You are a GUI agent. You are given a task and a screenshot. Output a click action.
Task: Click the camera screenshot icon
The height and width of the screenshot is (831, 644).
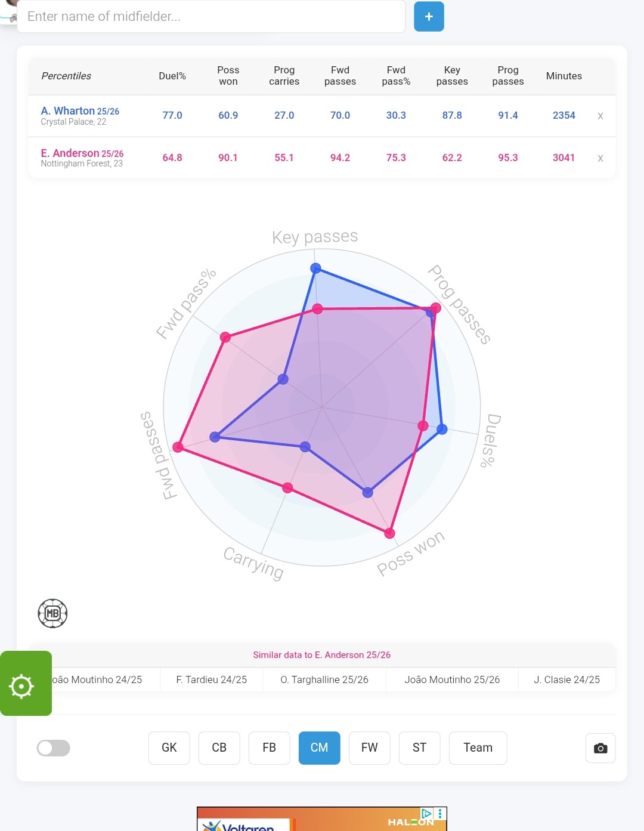[x=600, y=748]
